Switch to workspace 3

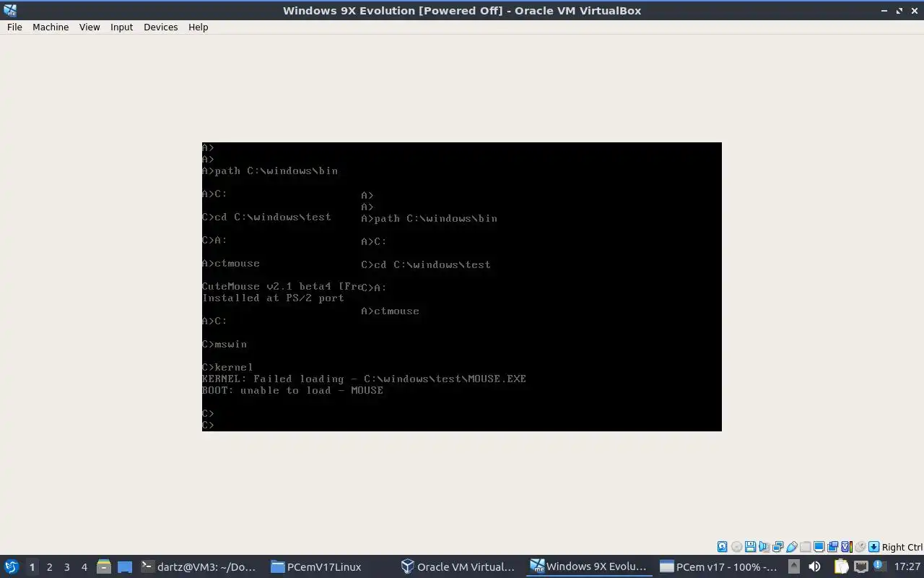click(x=66, y=566)
